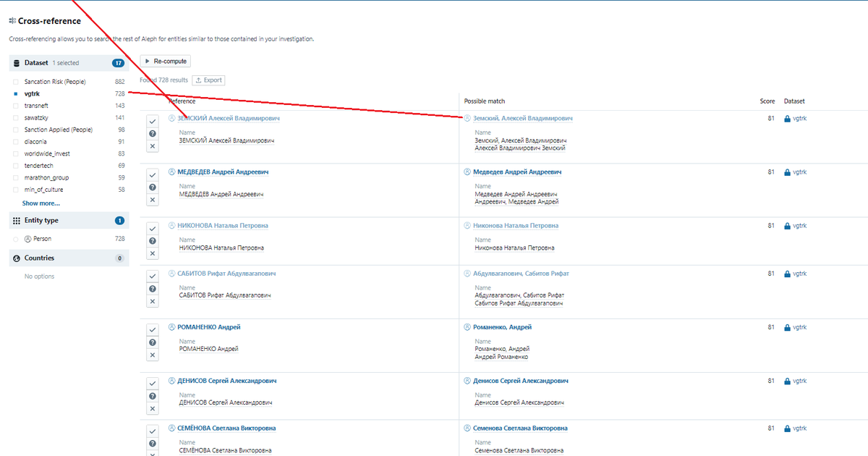Screen dimensions: 868x456
Task: Tick the transneft dataset checkbox
Action: point(16,106)
